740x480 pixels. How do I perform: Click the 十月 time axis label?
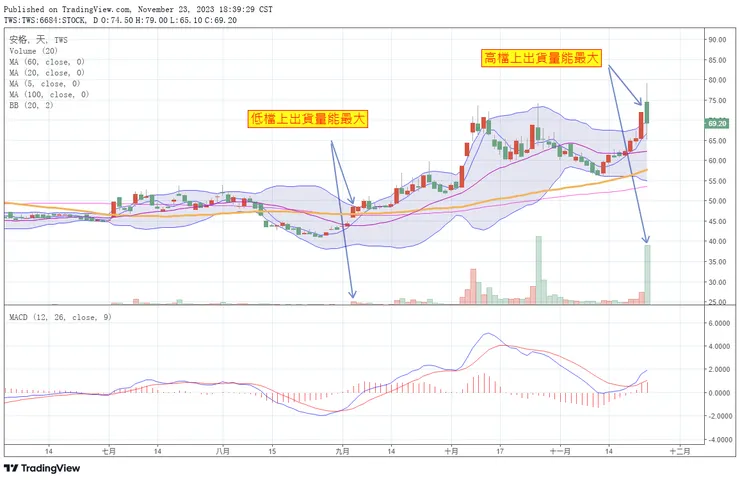[x=451, y=451]
